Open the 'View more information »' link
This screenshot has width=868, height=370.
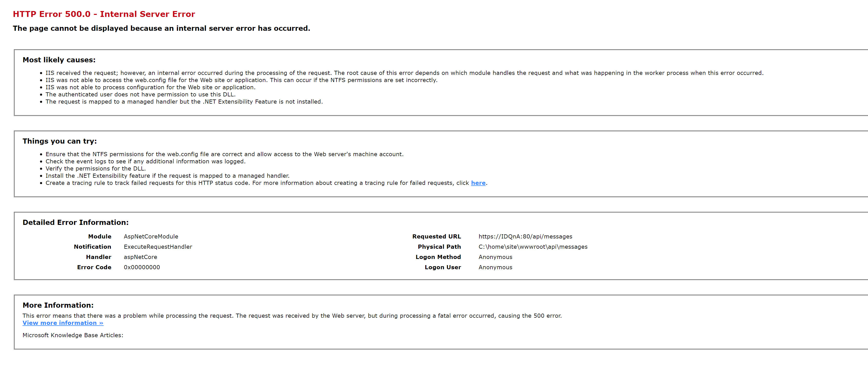coord(63,323)
